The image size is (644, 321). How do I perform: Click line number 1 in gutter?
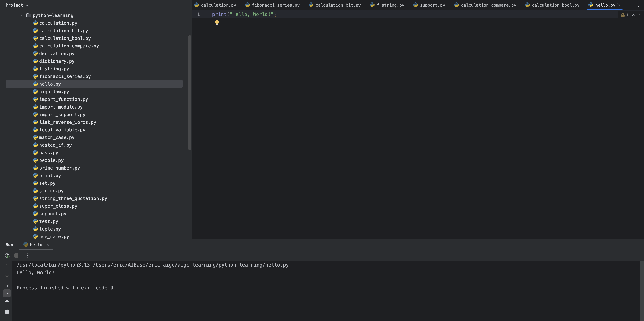[199, 14]
